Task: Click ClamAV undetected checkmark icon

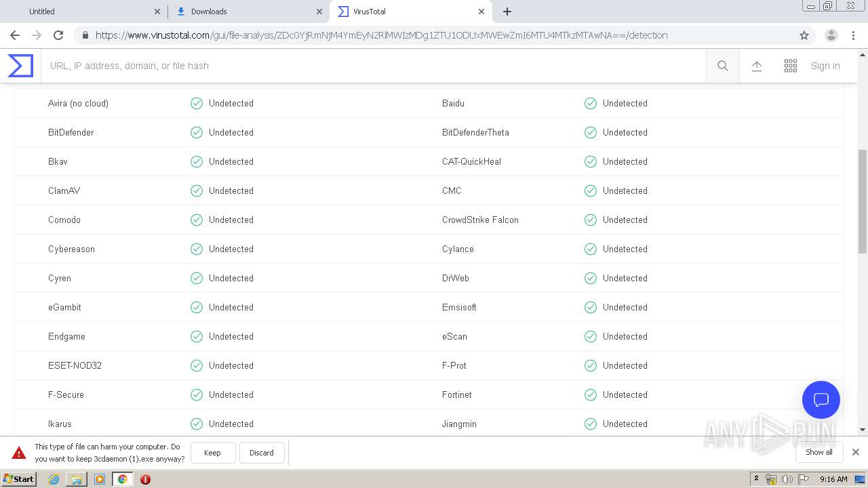Action: coord(197,190)
